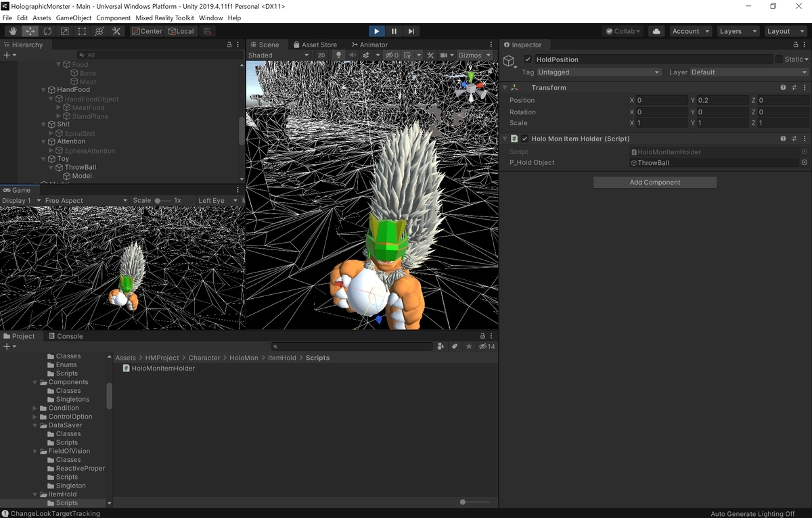Click the Step frame button
Screen dimensions: 812x518
411,31
